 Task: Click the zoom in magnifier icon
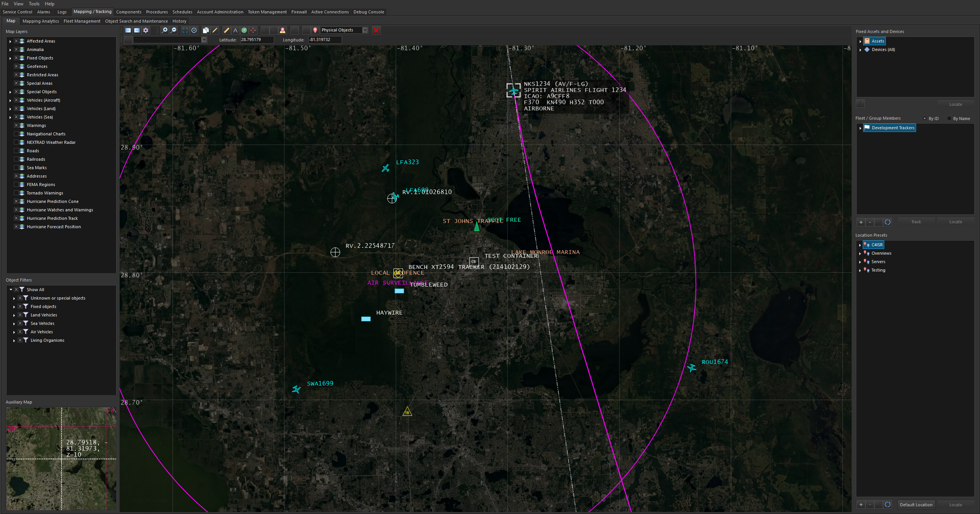pos(164,30)
